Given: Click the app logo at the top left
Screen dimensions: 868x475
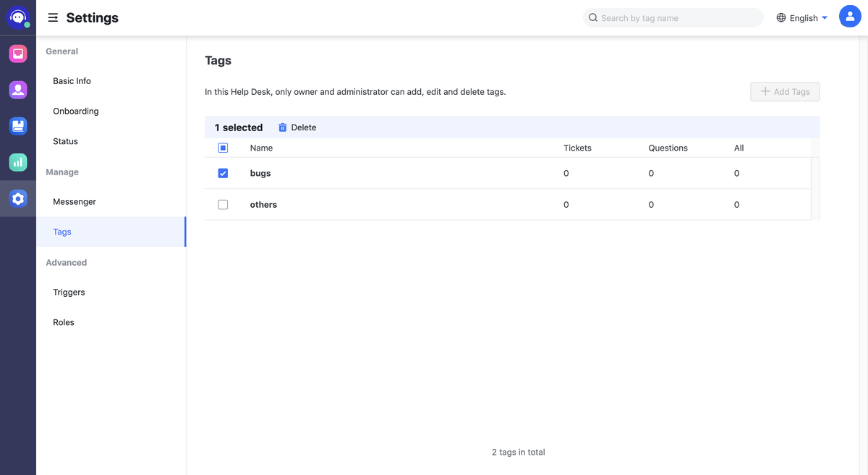Looking at the screenshot, I should point(16,16).
